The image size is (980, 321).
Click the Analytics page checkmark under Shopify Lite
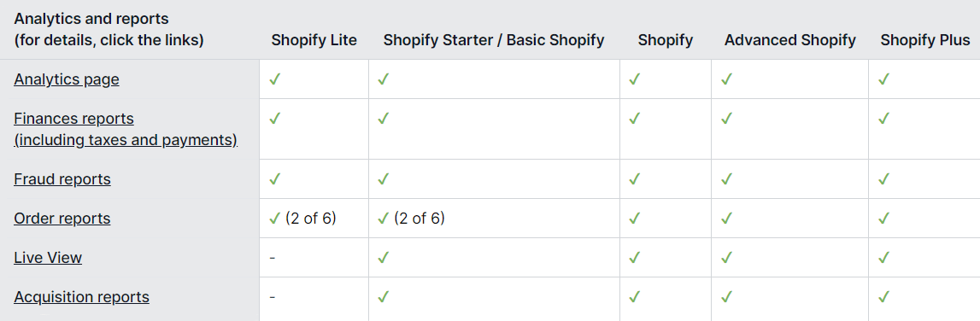273,79
